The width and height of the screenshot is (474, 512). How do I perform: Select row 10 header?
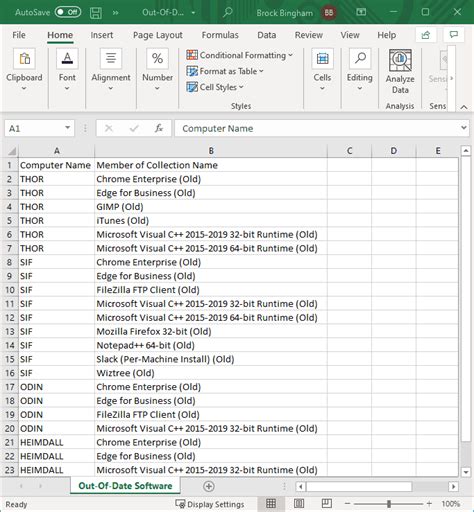pos(10,290)
